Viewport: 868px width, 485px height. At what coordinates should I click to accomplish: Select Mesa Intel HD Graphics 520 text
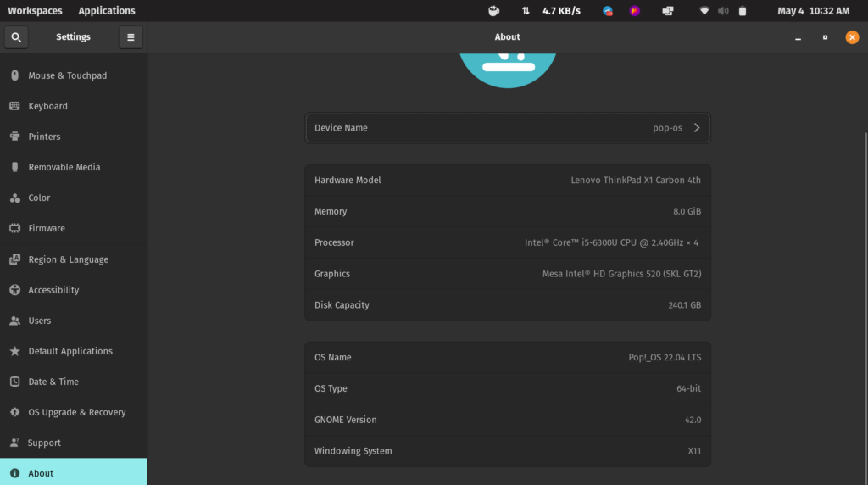pyautogui.click(x=621, y=274)
